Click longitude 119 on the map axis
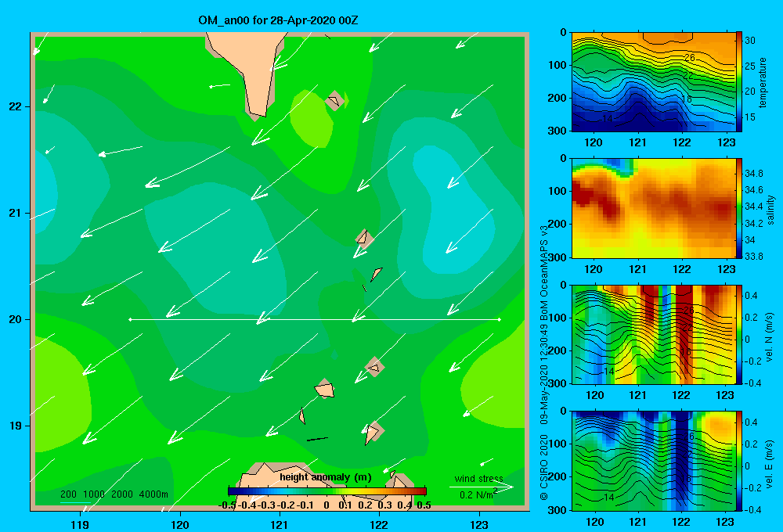Viewport: 783px width, 532px height. 80,524
